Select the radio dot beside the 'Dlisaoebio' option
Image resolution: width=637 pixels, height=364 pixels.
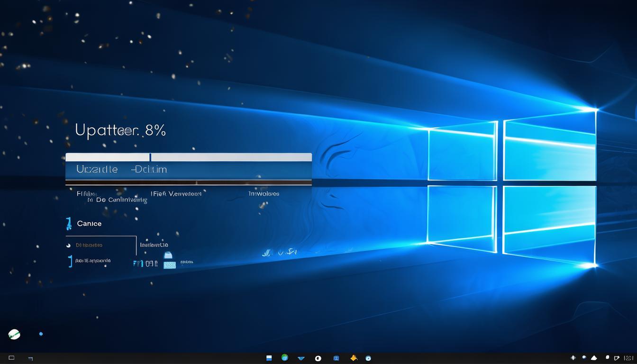(68, 245)
